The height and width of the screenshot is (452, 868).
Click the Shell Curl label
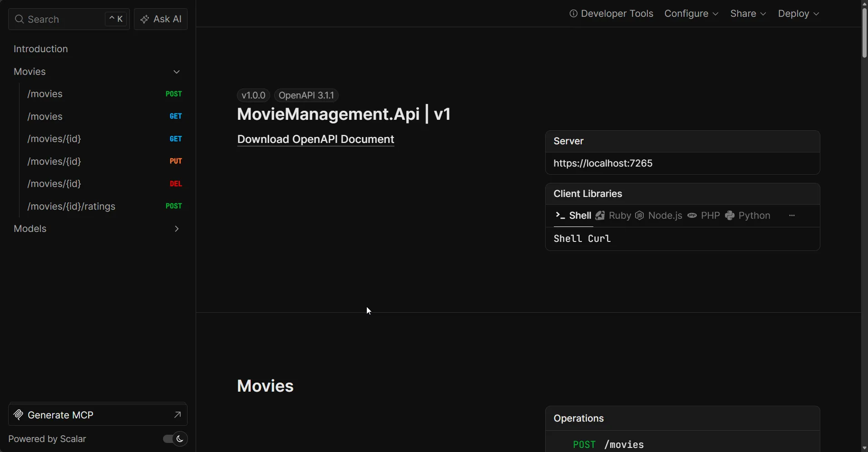point(582,239)
